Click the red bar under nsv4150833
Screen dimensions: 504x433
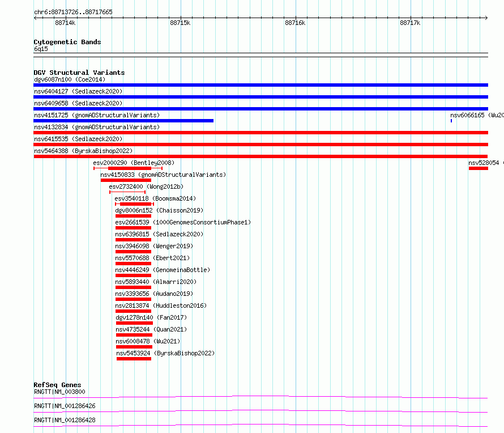(126, 180)
